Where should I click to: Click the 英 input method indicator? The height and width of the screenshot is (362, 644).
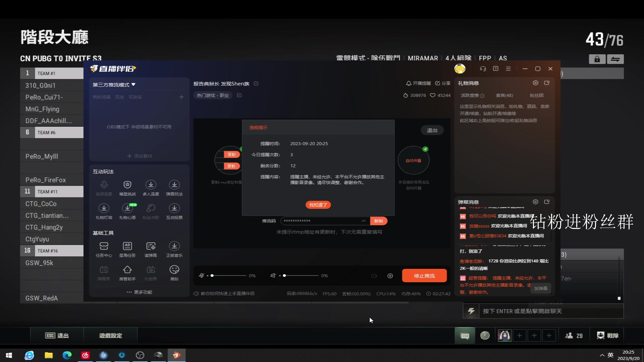pyautogui.click(x=610, y=355)
